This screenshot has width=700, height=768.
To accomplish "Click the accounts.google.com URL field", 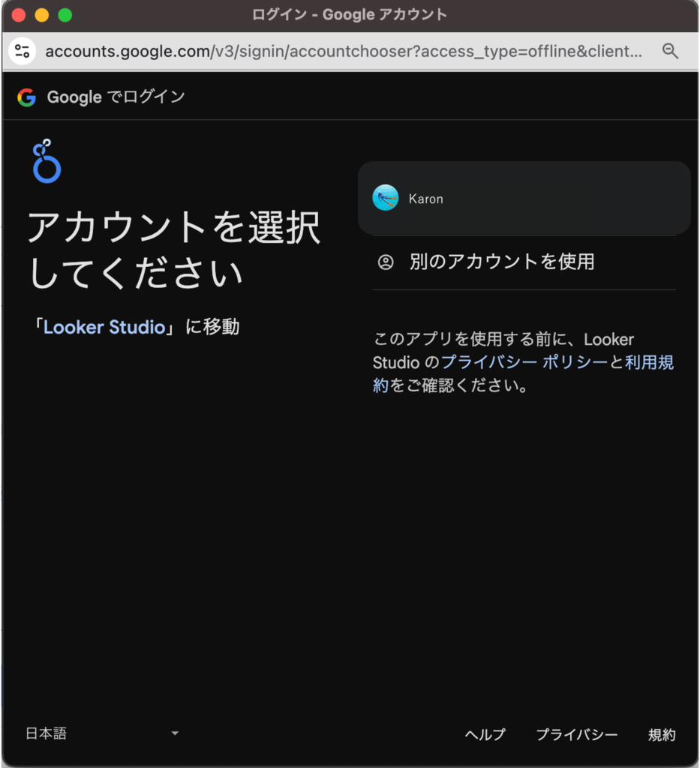I will pyautogui.click(x=343, y=51).
